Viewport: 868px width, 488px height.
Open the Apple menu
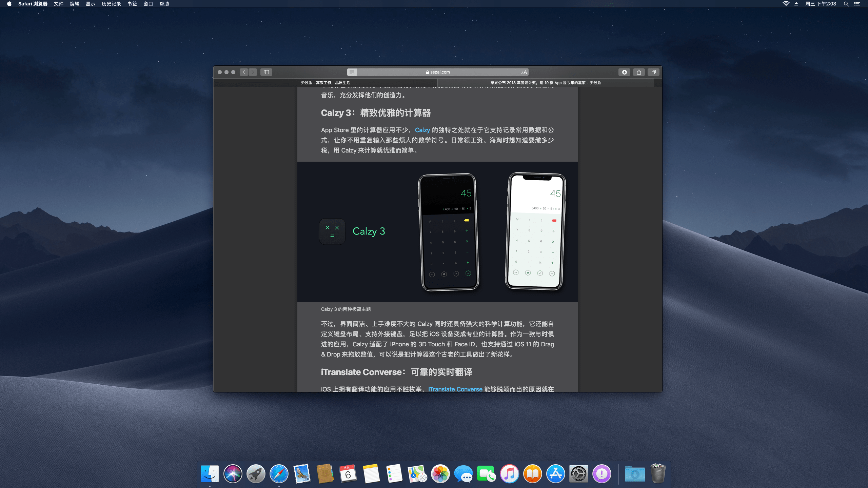(x=9, y=4)
